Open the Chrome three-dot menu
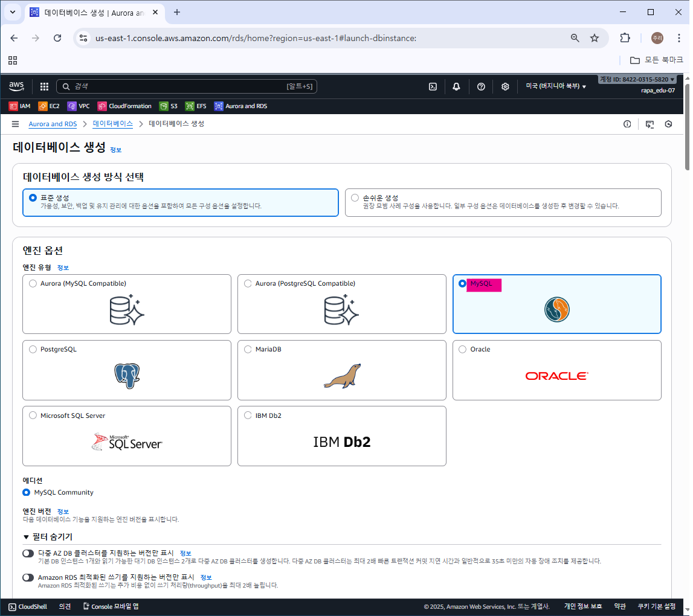This screenshot has width=693, height=616. [679, 38]
